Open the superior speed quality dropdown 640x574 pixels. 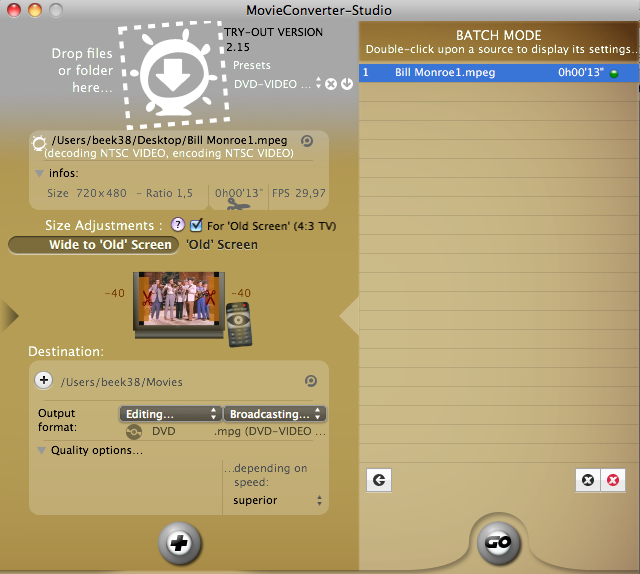coord(277,501)
